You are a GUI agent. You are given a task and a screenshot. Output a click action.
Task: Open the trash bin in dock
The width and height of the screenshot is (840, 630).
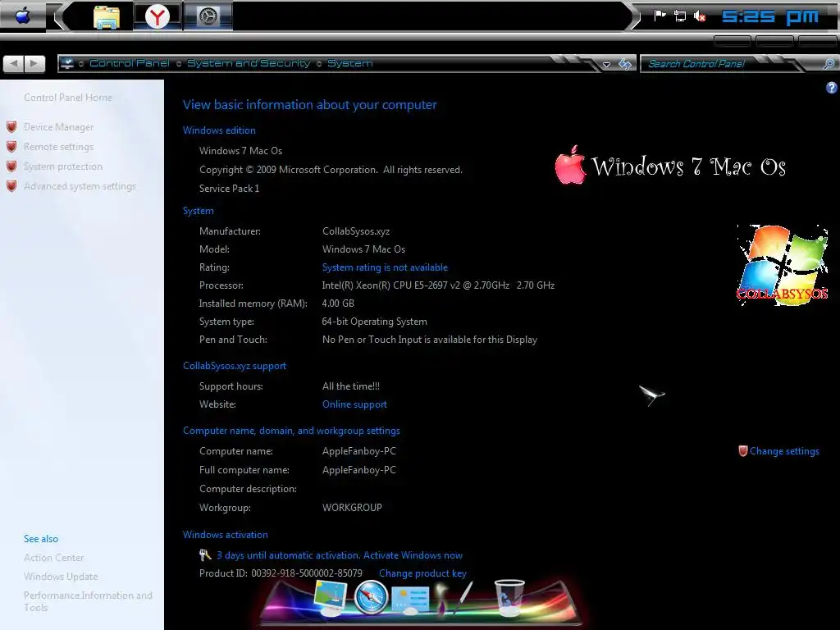[509, 598]
